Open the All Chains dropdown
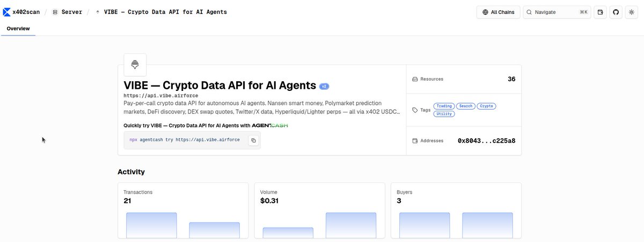 (x=498, y=12)
